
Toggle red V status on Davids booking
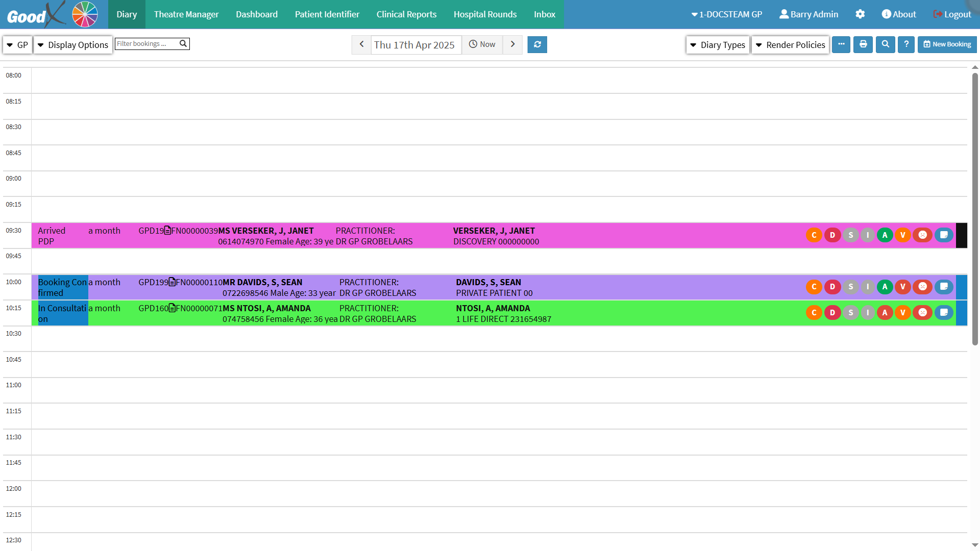pos(902,287)
